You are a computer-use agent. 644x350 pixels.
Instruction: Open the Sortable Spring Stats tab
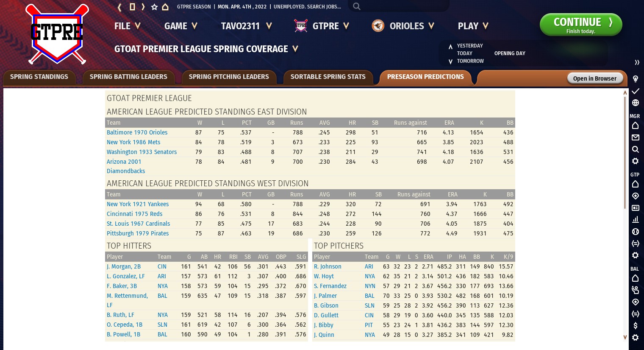(328, 77)
